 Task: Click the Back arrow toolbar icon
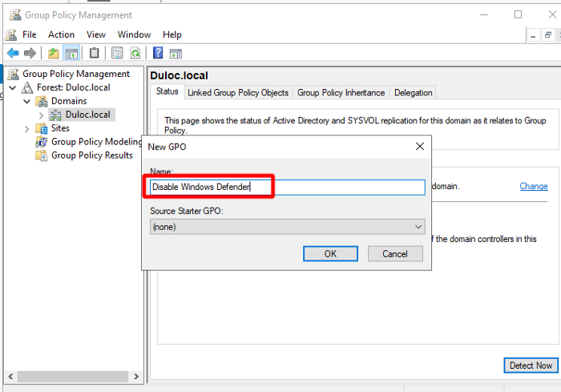click(13, 54)
